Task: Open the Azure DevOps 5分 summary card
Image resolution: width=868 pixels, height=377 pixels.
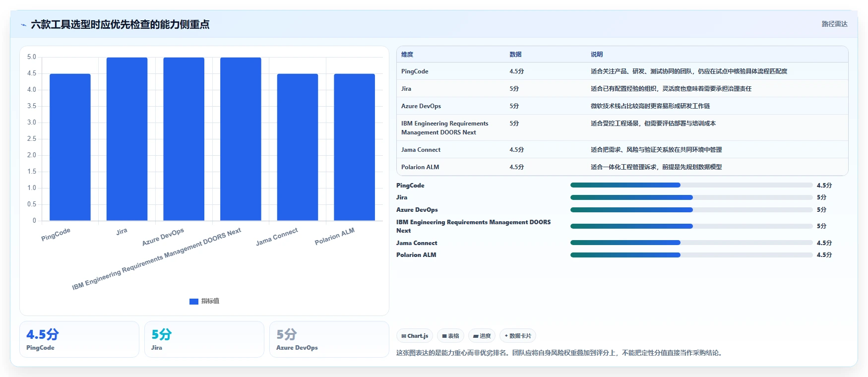Action: (x=329, y=339)
